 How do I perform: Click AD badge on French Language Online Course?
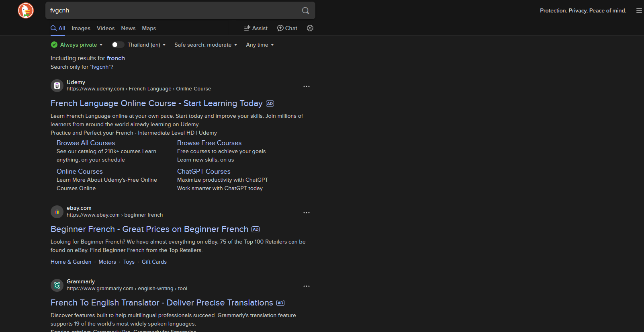click(270, 104)
